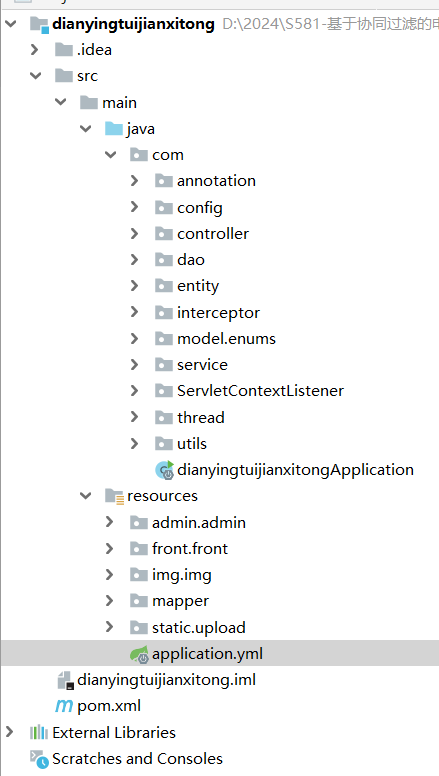The image size is (439, 776).
Task: Select the static.upload folder
Action: [x=198, y=628]
